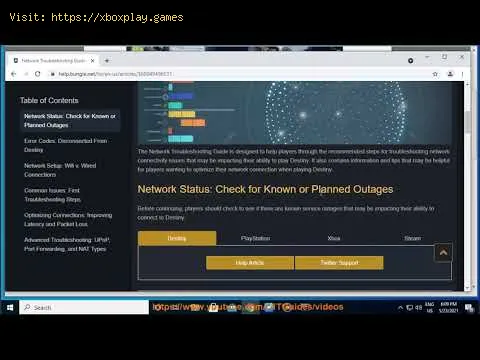Reload the page with refresh icon
The image size is (480, 360).
point(37,74)
